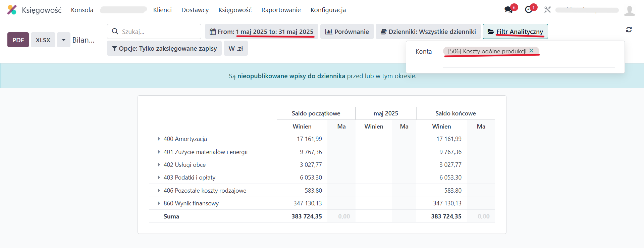The height and width of the screenshot is (248, 644).
Task: Export the report as PDF
Action: click(18, 40)
